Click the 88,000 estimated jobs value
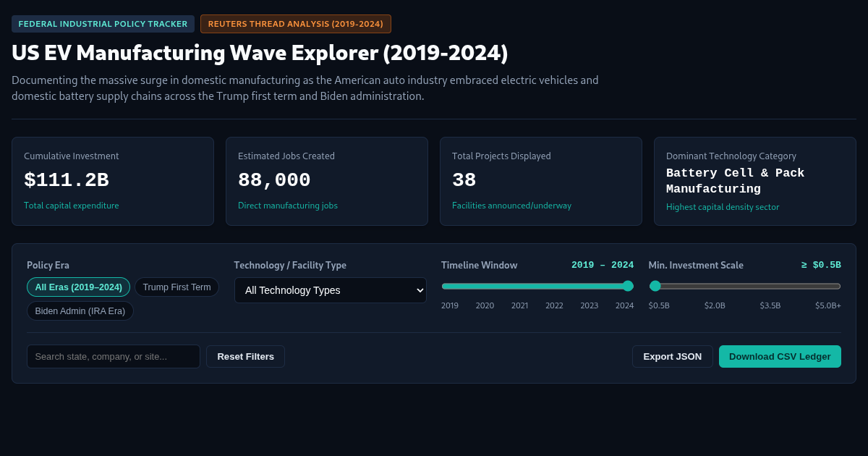 coord(274,180)
